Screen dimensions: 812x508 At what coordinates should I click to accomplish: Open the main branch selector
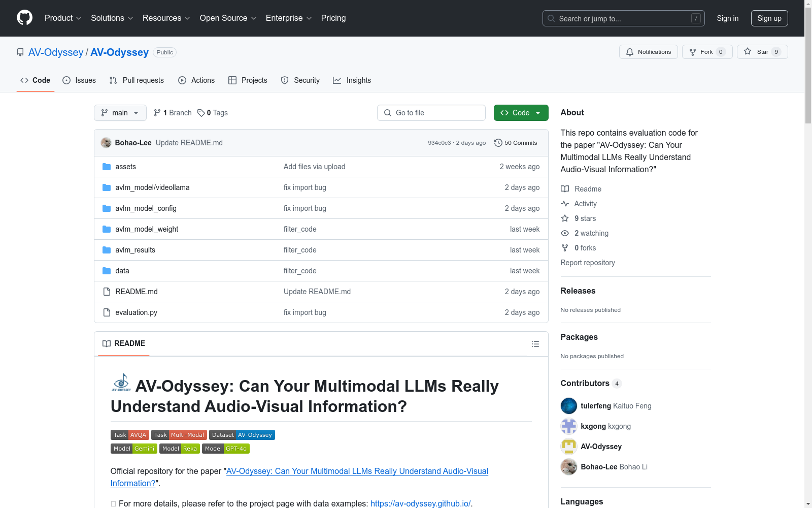120,113
